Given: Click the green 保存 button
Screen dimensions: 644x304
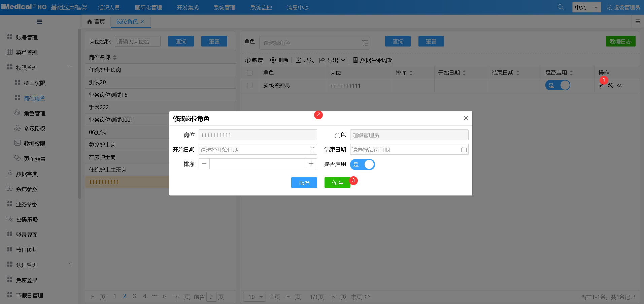Looking at the screenshot, I should click(337, 183).
